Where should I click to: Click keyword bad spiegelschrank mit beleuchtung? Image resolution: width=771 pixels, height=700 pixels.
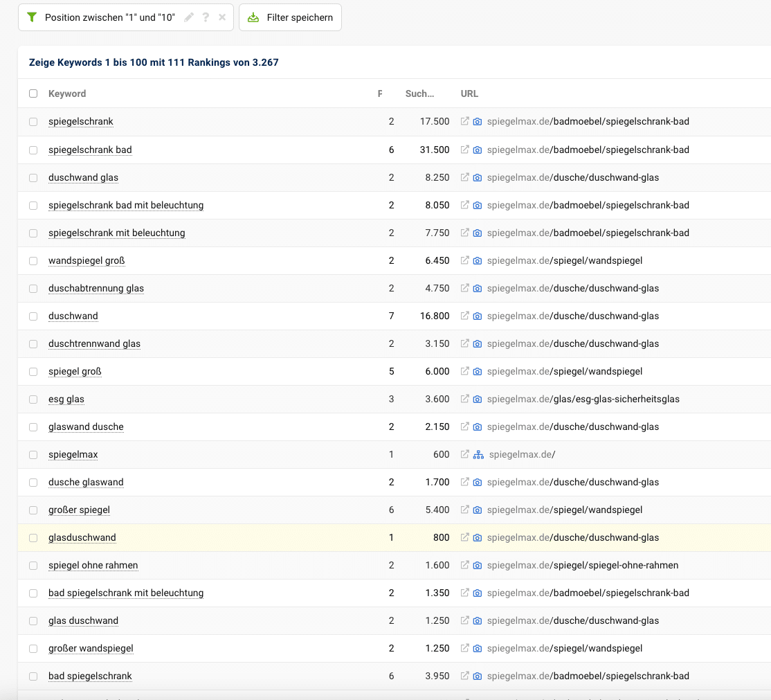pyautogui.click(x=126, y=593)
